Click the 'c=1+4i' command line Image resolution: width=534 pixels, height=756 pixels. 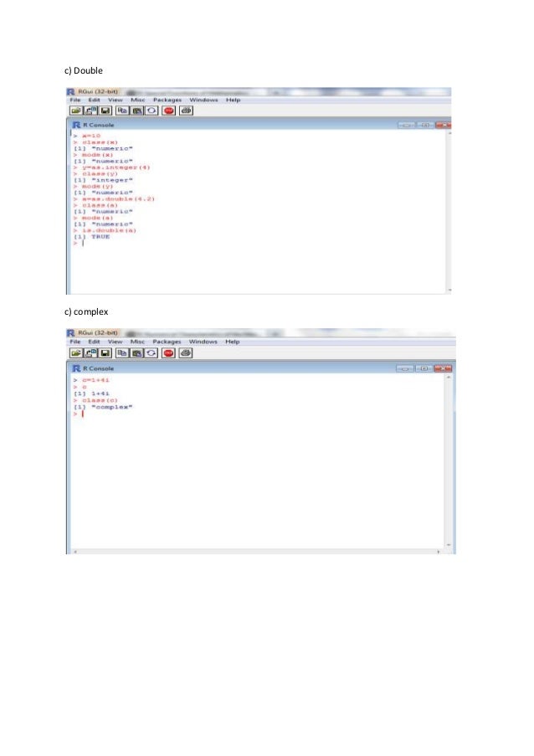click(91, 380)
